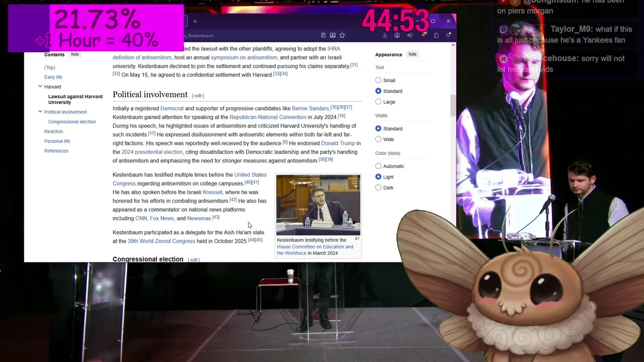Screen dimensions: 644x362
Task: Edit the Congressional election section
Action: (x=194, y=259)
